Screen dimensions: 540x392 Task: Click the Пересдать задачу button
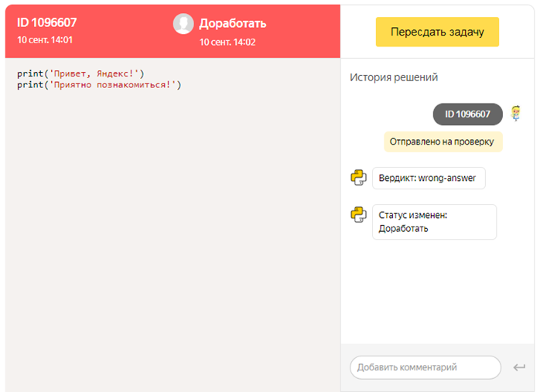(x=437, y=32)
